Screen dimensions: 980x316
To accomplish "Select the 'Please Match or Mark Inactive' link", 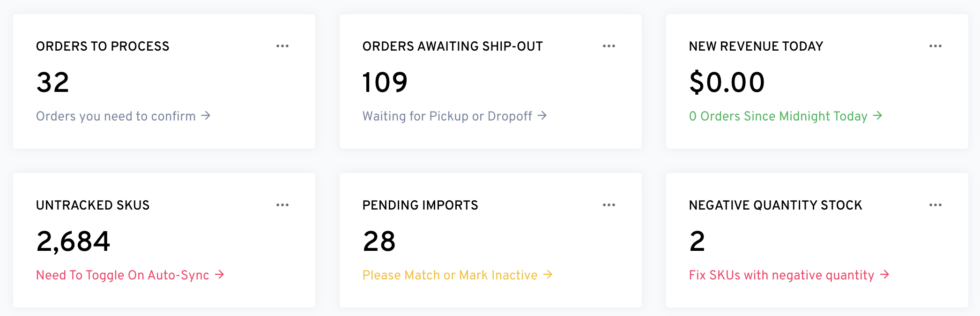I will click(450, 275).
